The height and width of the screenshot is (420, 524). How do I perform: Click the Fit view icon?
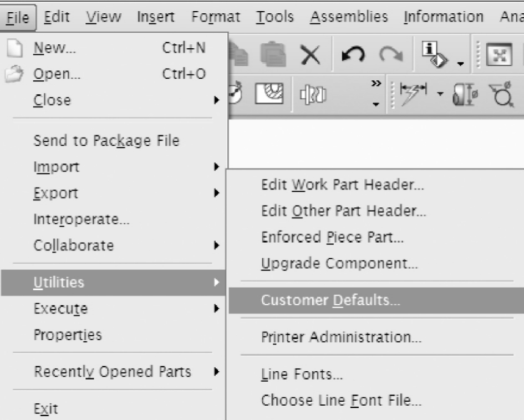(x=499, y=55)
